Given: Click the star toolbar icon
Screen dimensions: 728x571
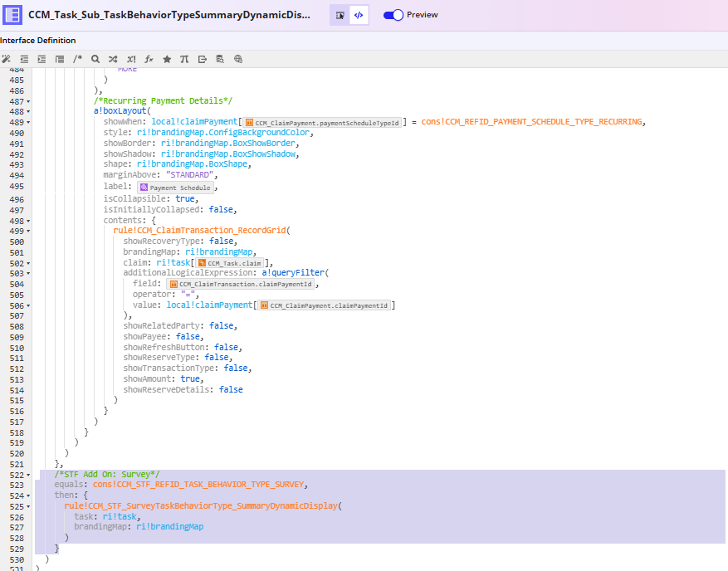Looking at the screenshot, I should pyautogui.click(x=167, y=59).
